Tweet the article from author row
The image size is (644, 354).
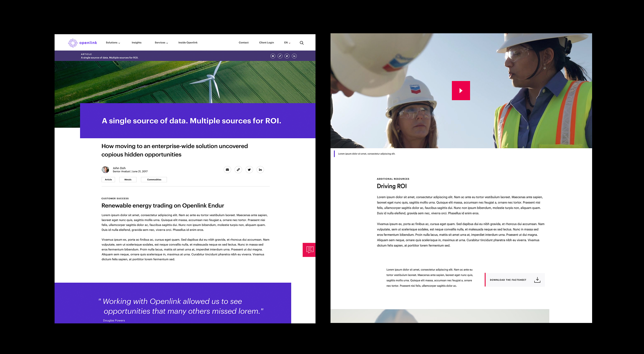249,170
